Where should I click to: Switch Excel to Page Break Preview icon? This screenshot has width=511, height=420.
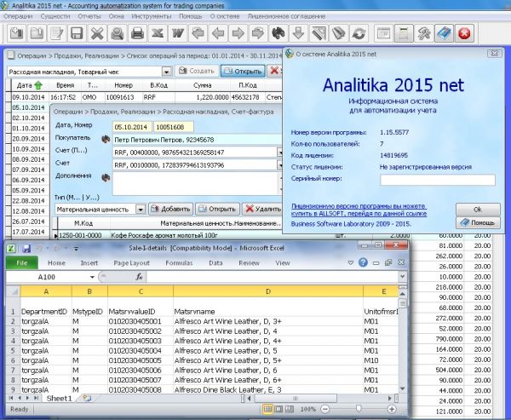click(x=290, y=409)
